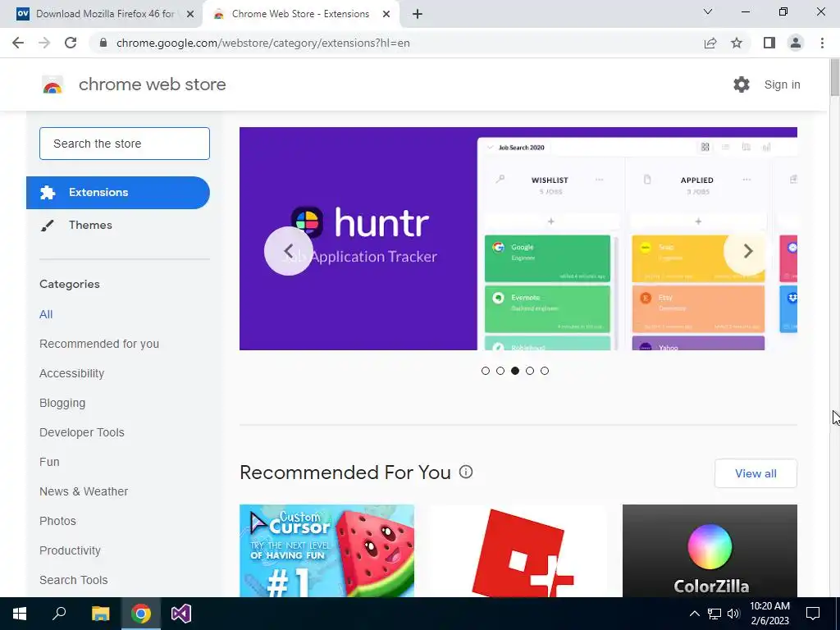Select the fourth carousel dot
The image size is (840, 630).
pyautogui.click(x=530, y=371)
